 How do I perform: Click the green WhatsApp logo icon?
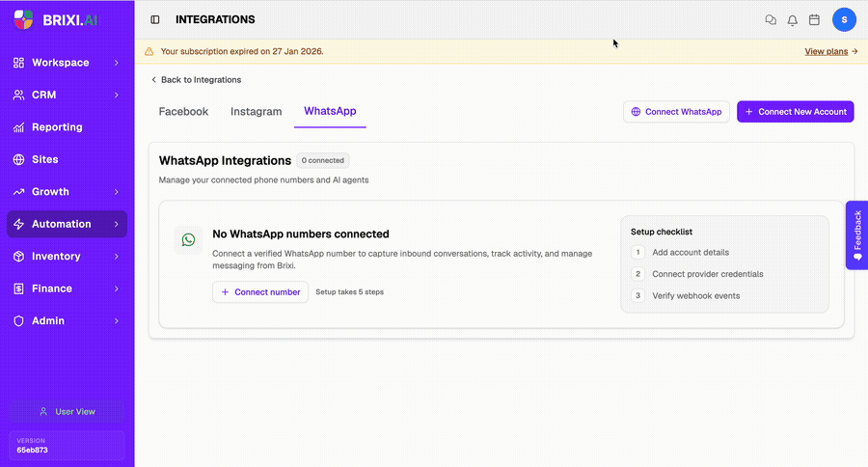(188, 240)
